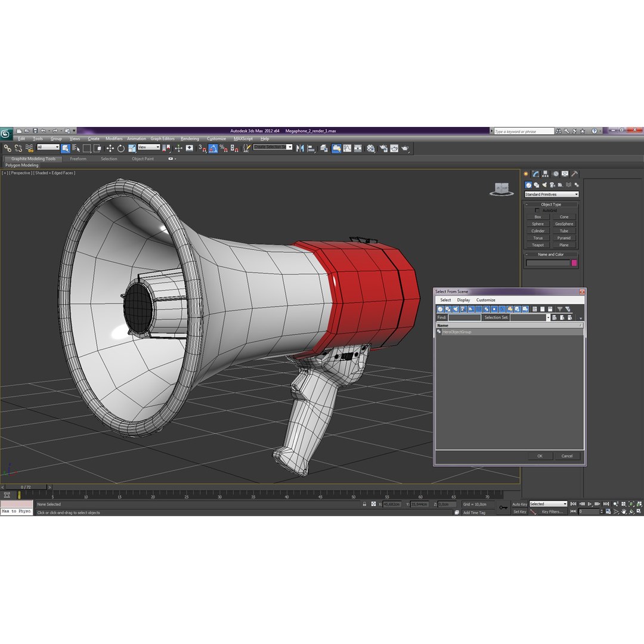Screen dimensions: 644x644
Task: Click the Play Animation button
Action: (589, 504)
